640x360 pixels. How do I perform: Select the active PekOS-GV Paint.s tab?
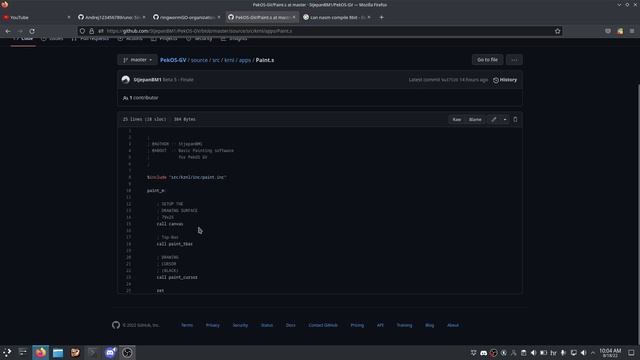(262, 18)
